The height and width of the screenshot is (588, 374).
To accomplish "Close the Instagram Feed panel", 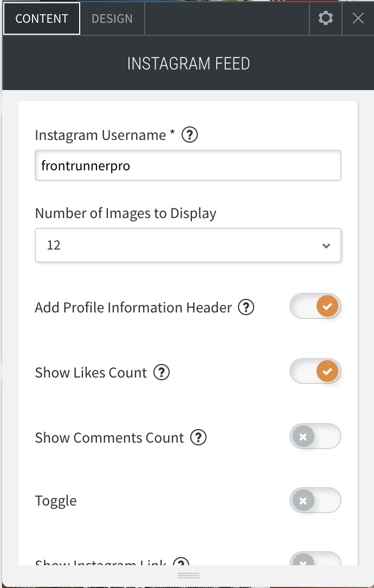I will tap(358, 18).
